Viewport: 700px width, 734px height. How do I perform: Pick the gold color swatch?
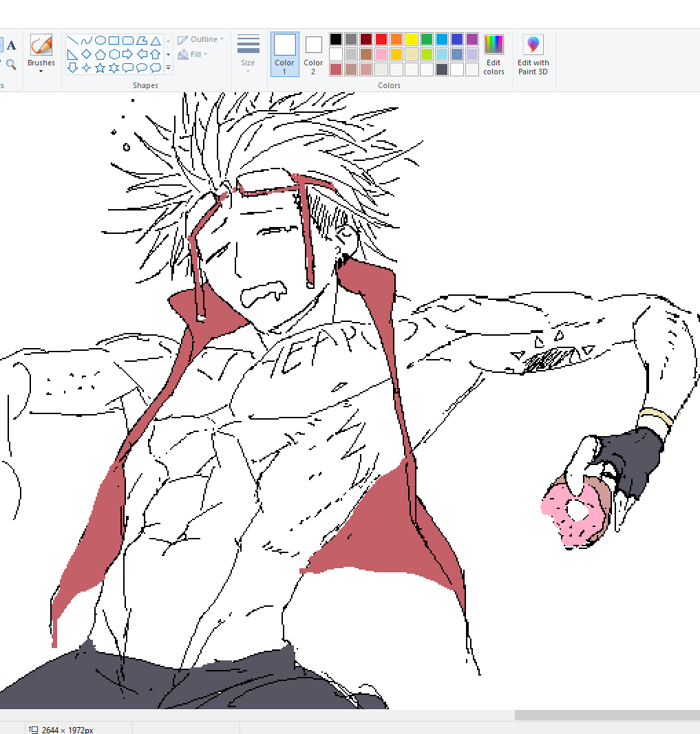(x=396, y=54)
